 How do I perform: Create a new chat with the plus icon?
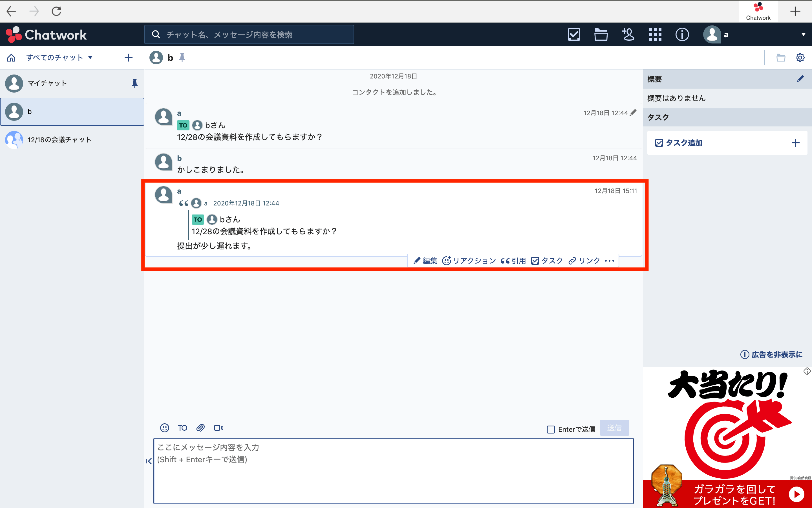pyautogui.click(x=128, y=58)
